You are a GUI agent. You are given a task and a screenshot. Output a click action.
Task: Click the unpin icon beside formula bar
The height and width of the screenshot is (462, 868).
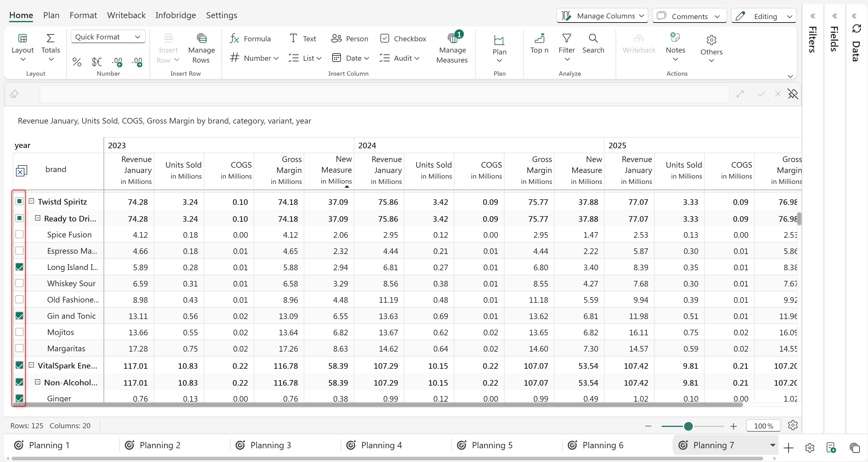(793, 94)
